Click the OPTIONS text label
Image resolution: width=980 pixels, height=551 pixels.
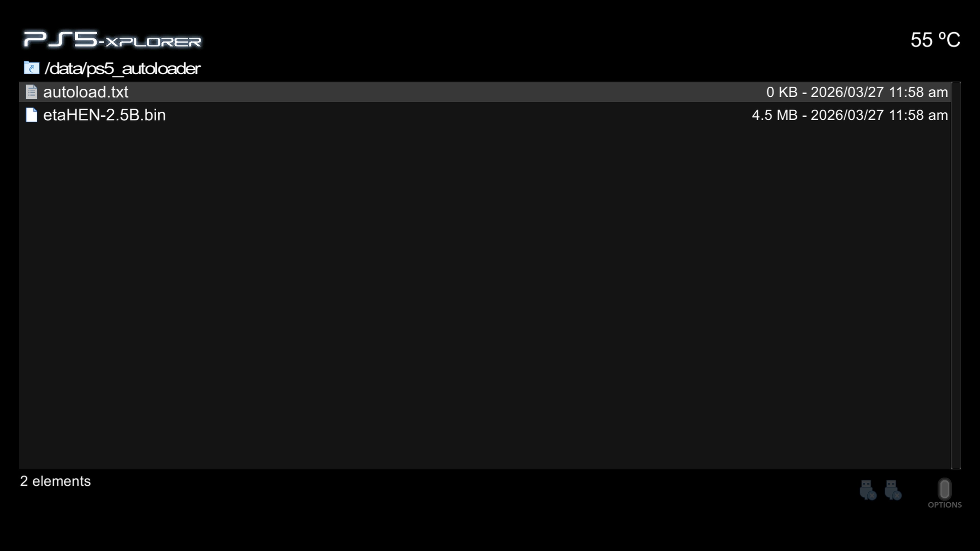click(945, 505)
